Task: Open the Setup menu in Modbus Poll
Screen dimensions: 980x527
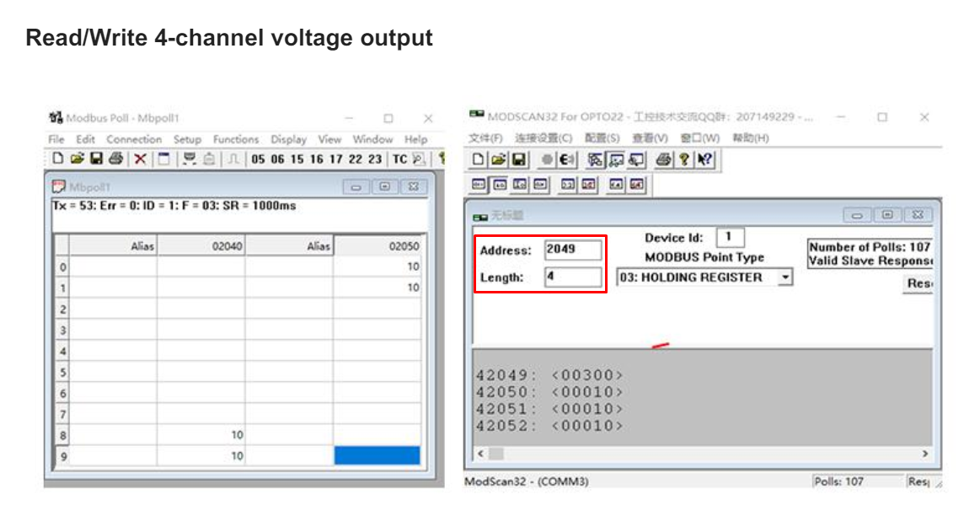Action: pos(187,139)
